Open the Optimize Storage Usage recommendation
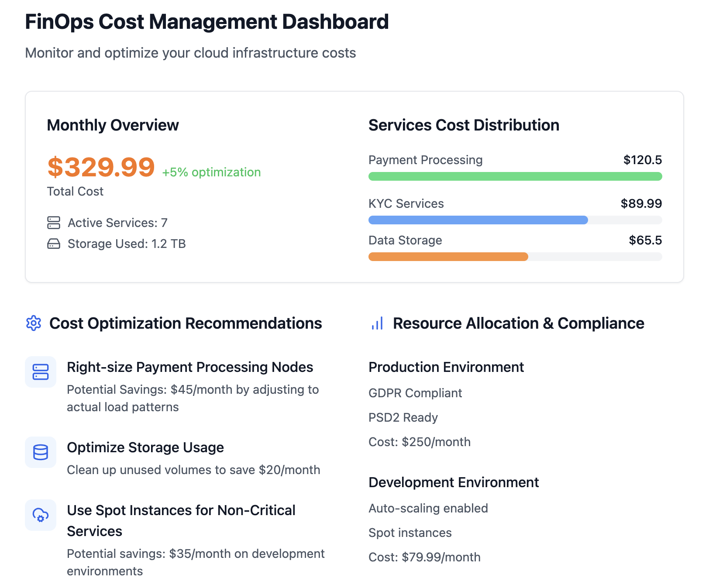Screen dimensions: 709x588 [x=145, y=447]
